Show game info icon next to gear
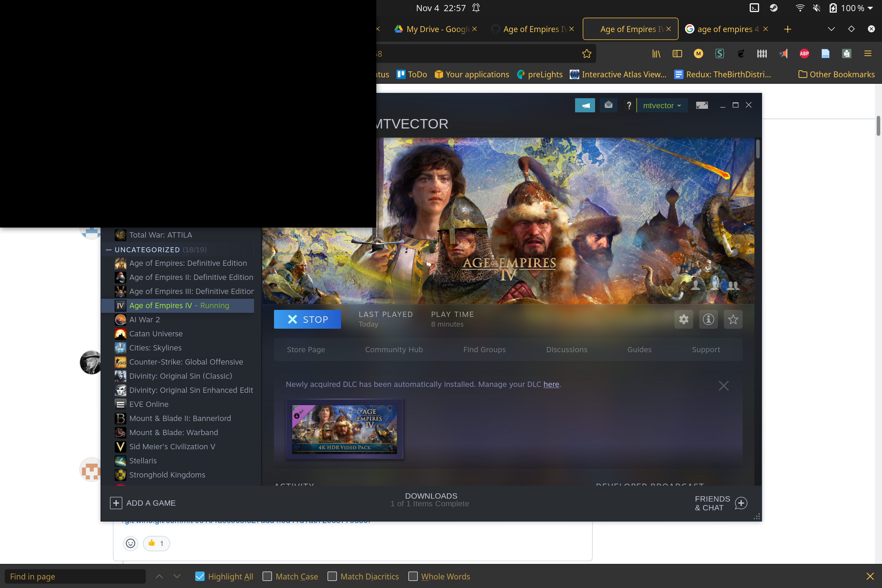The height and width of the screenshot is (588, 882). pyautogui.click(x=708, y=320)
